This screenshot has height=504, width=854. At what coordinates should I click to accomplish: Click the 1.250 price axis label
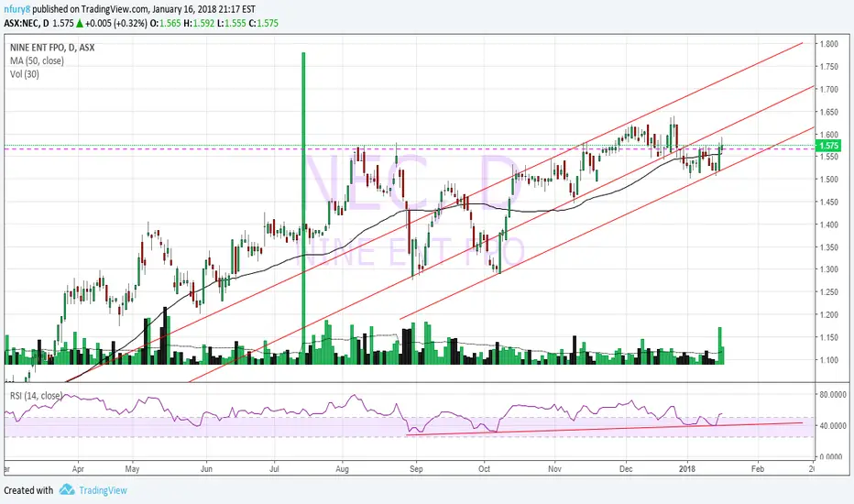(828, 292)
